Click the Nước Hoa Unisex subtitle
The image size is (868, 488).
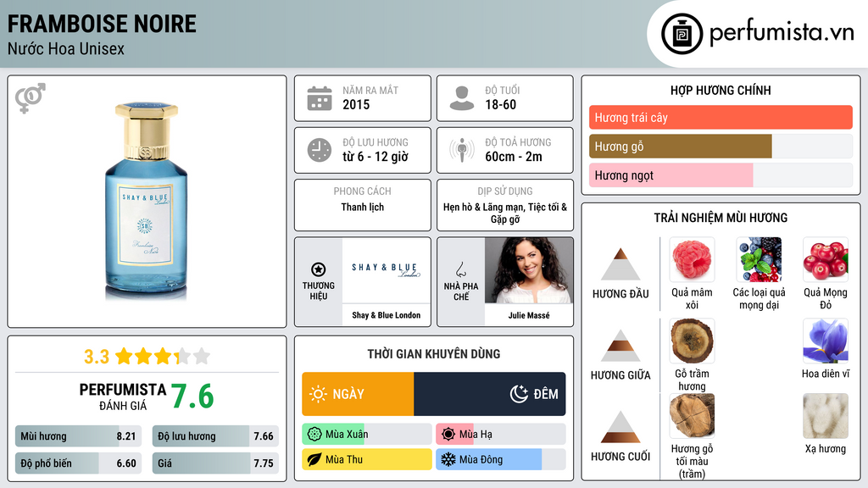tap(66, 48)
